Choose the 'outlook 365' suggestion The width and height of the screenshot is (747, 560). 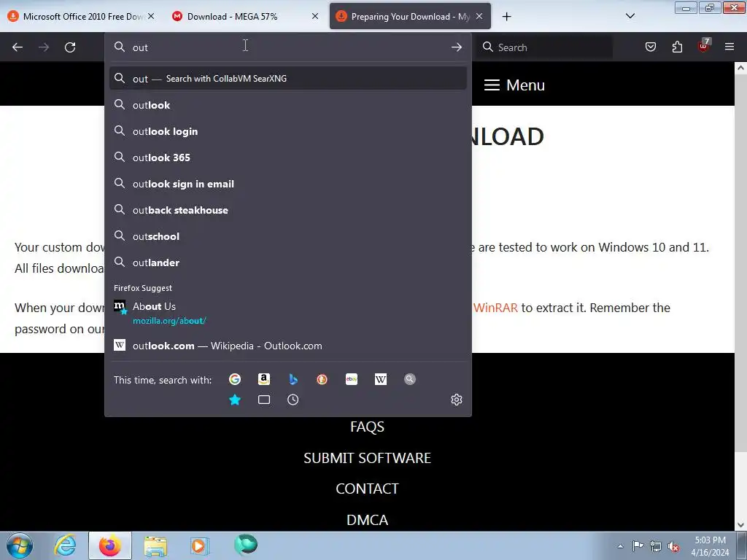pos(287,157)
